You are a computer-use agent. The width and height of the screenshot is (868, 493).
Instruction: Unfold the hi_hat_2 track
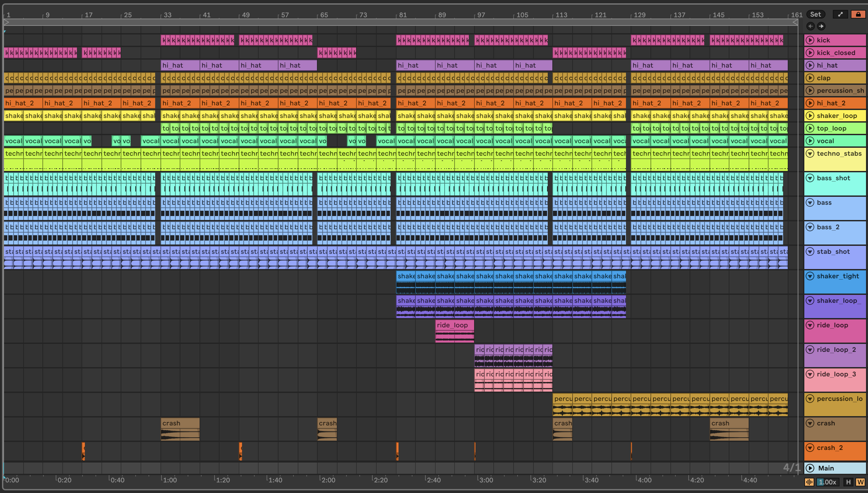pyautogui.click(x=810, y=103)
